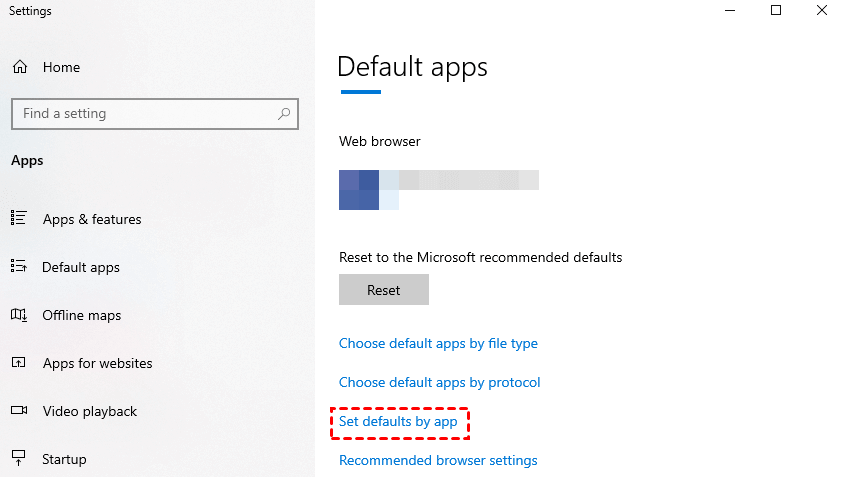Maximize the Settings window
Viewport: 841px width, 477px height.
(x=776, y=11)
